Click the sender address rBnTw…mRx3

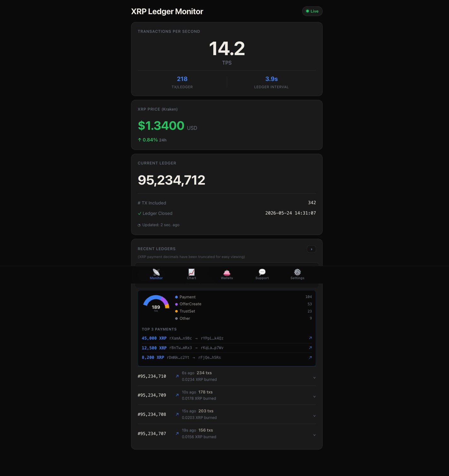181,348
